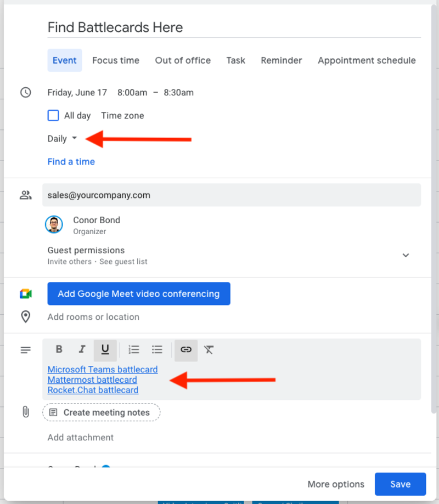The height and width of the screenshot is (504, 439).
Task: Open the Rocket.Chat battlecard link
Action: pyautogui.click(x=93, y=390)
